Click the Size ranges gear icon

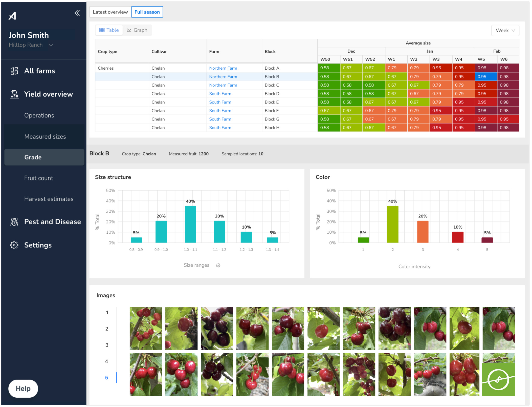coord(218,265)
